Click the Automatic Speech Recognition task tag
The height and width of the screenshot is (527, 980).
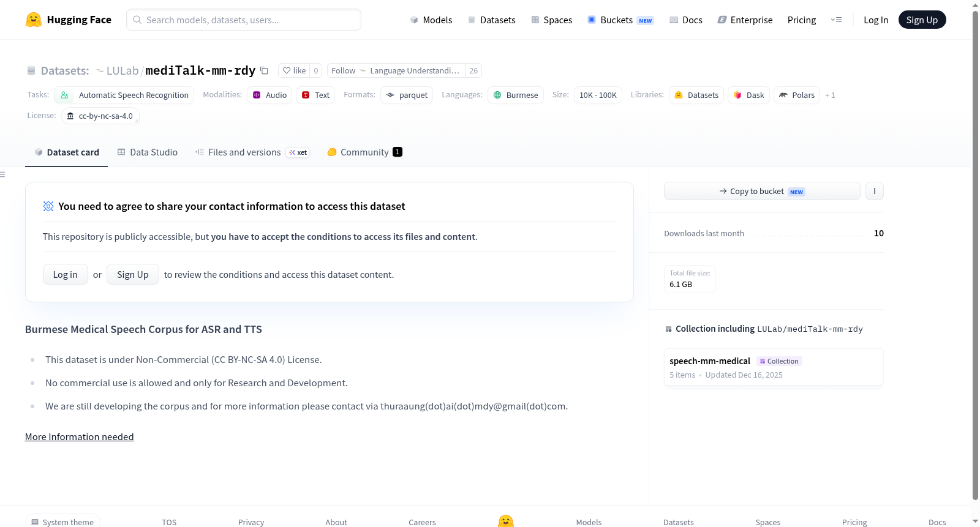[x=124, y=95]
